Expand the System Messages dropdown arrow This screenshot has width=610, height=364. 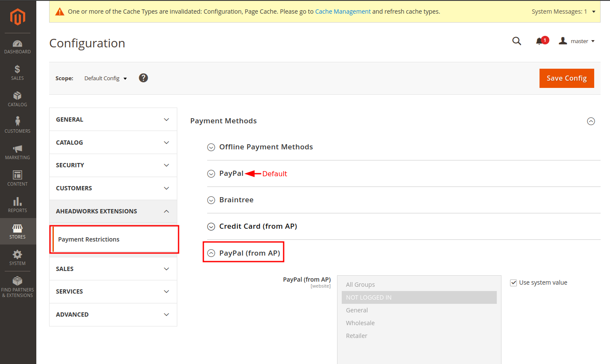594,12
